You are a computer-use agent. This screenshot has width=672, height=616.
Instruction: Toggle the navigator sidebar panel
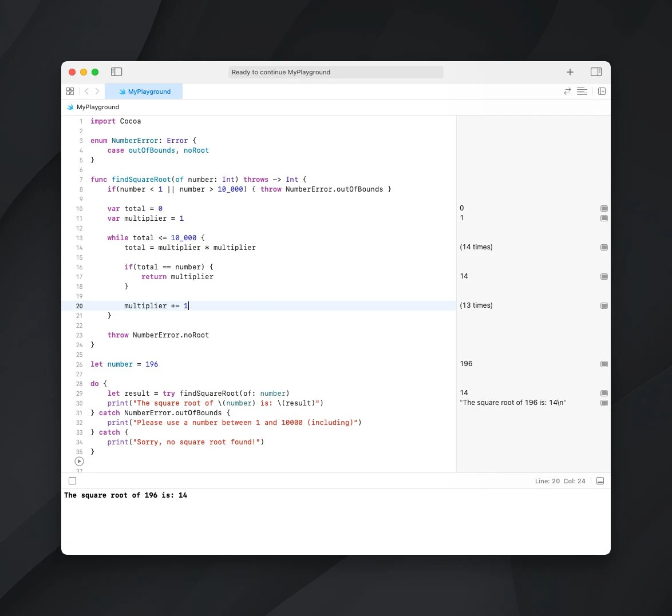[116, 72]
